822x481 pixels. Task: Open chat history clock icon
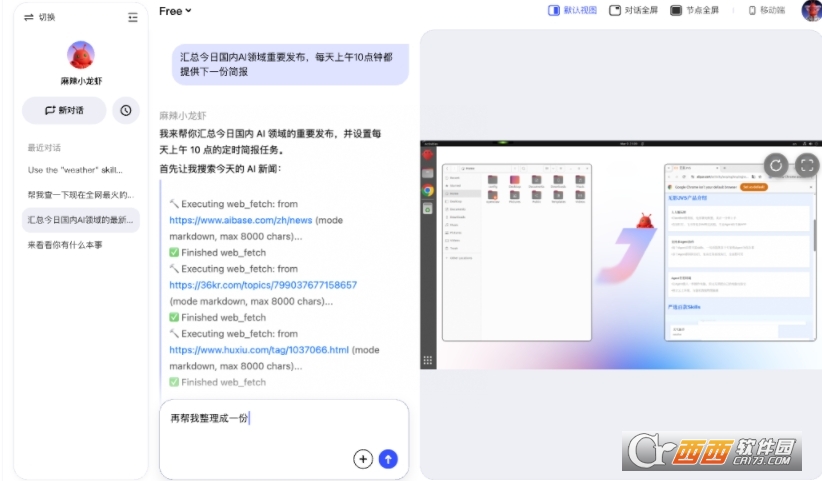[x=126, y=111]
